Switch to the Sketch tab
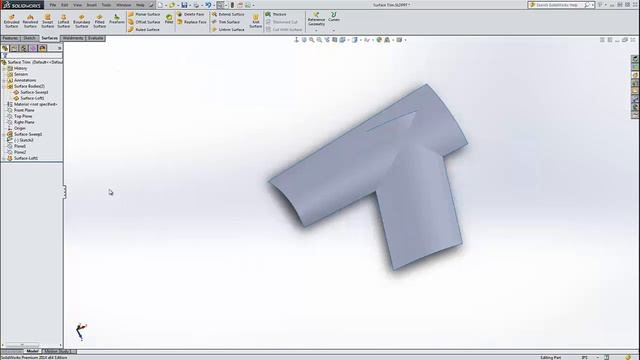 click(29, 38)
